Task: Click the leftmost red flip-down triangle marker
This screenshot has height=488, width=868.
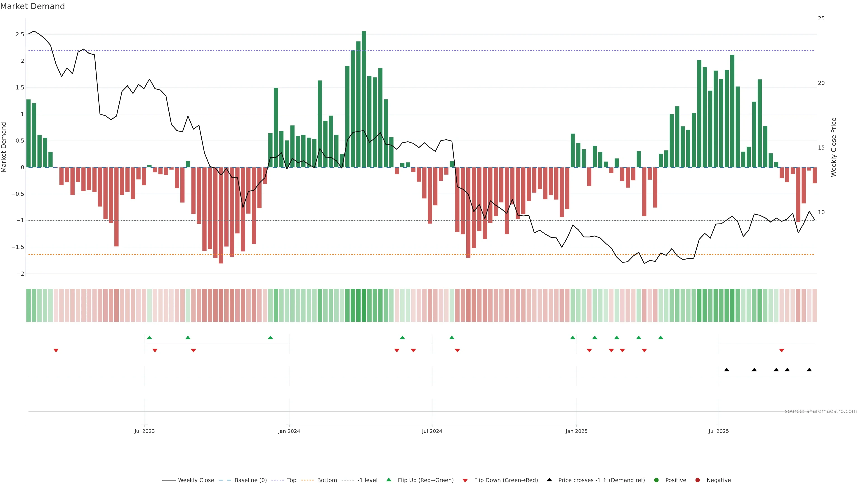Action: pyautogui.click(x=56, y=351)
